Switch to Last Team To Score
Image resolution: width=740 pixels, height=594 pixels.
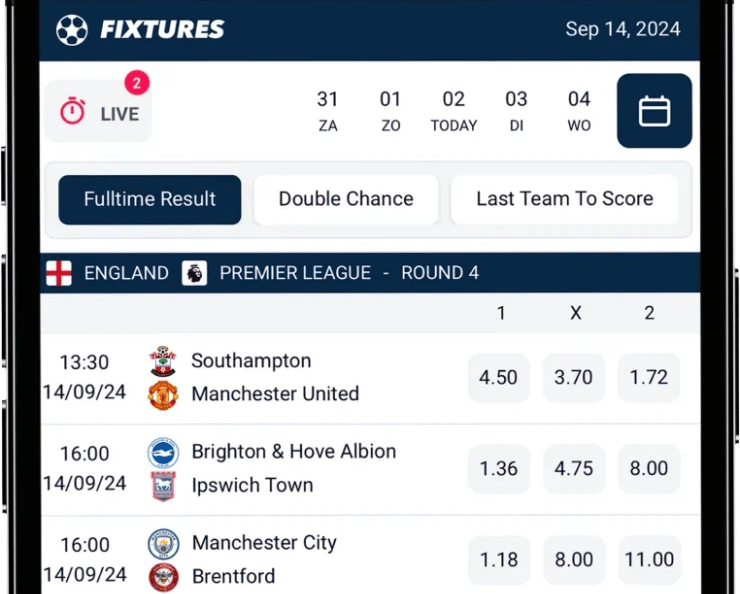[564, 199]
